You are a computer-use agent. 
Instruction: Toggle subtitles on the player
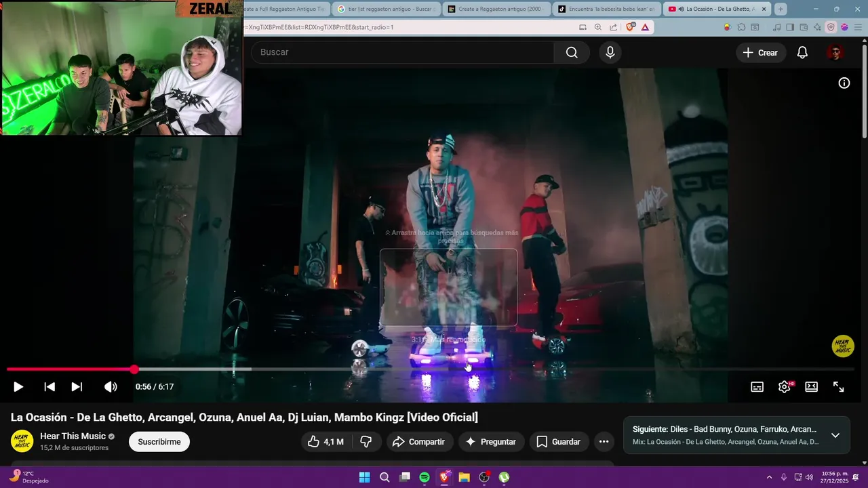pos(757,386)
